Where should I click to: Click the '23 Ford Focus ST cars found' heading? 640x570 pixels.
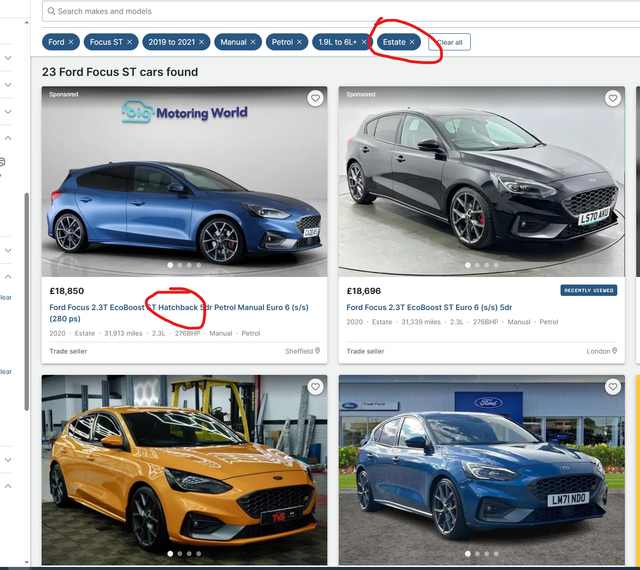coord(120,72)
